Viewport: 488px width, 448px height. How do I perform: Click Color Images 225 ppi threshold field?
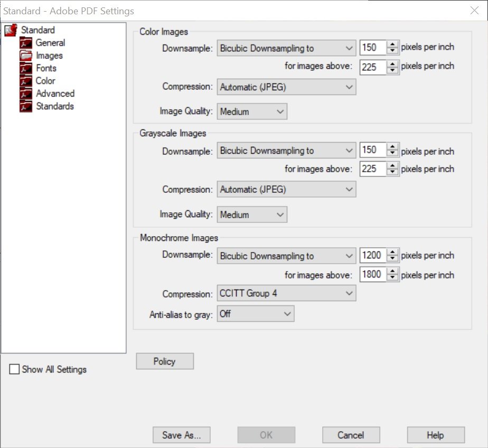373,67
